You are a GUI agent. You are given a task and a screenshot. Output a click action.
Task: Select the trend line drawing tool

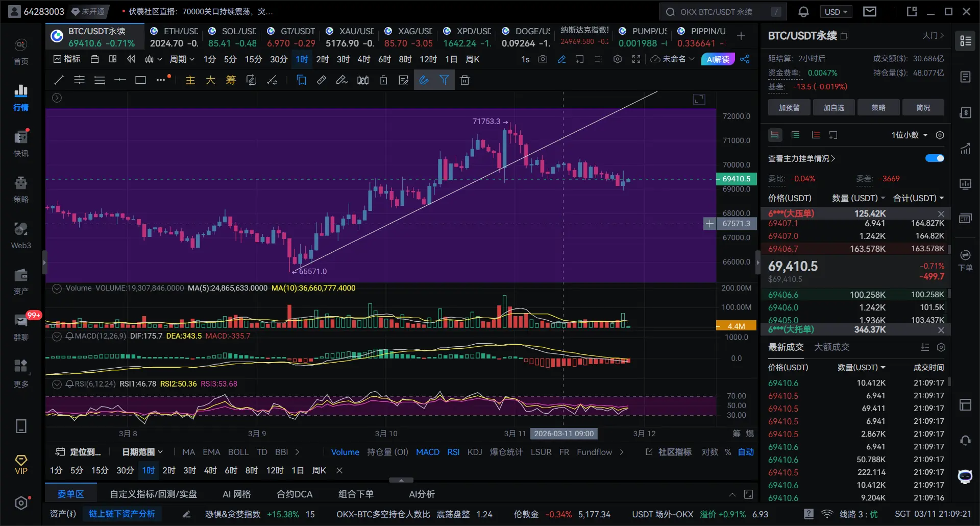click(x=59, y=80)
